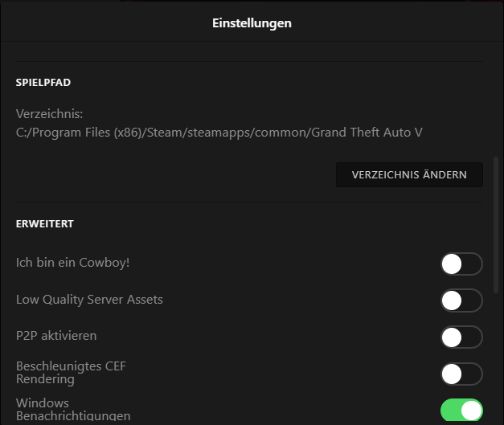Click the "Ich bin ein Cowboy!" label text

(x=73, y=263)
